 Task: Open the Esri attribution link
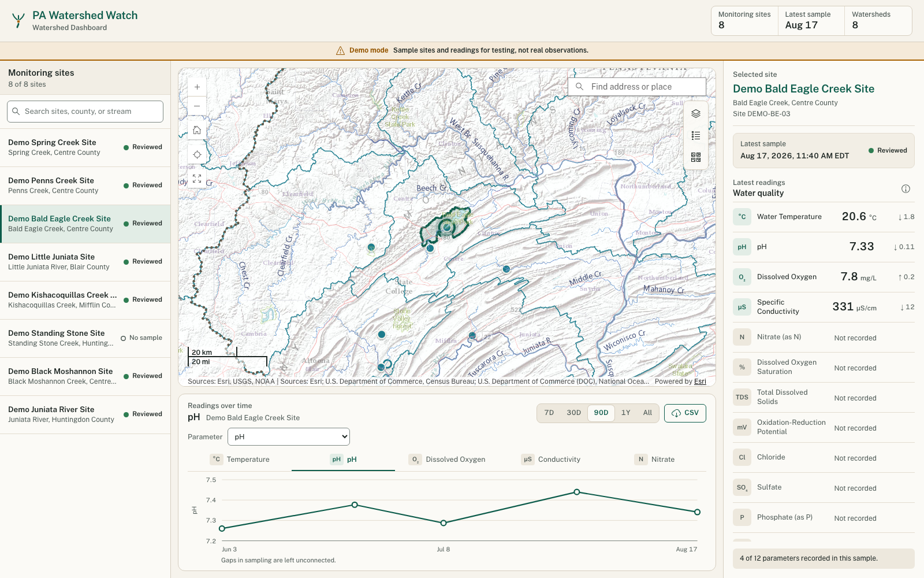(x=700, y=381)
